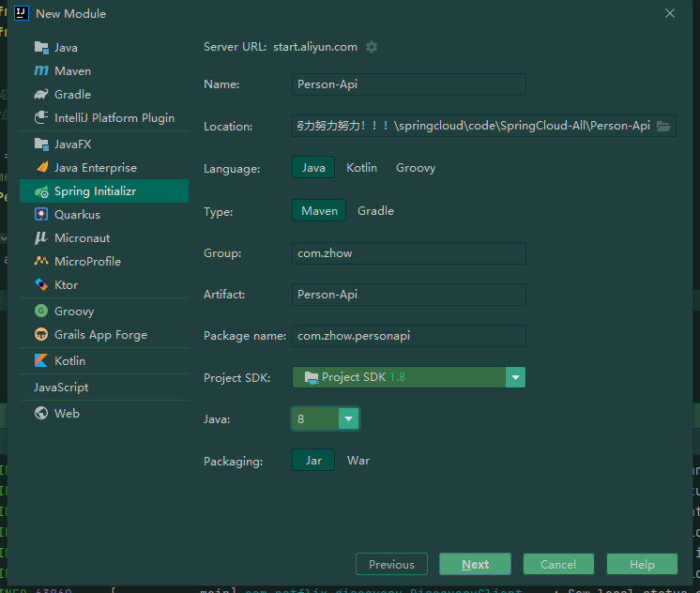700x593 pixels.
Task: Go to the Next step
Action: click(x=475, y=564)
